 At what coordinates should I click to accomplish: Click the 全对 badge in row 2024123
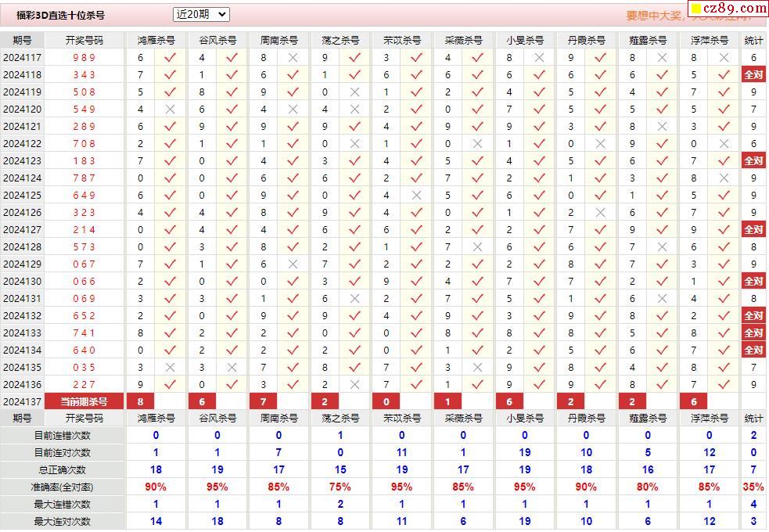(753, 161)
